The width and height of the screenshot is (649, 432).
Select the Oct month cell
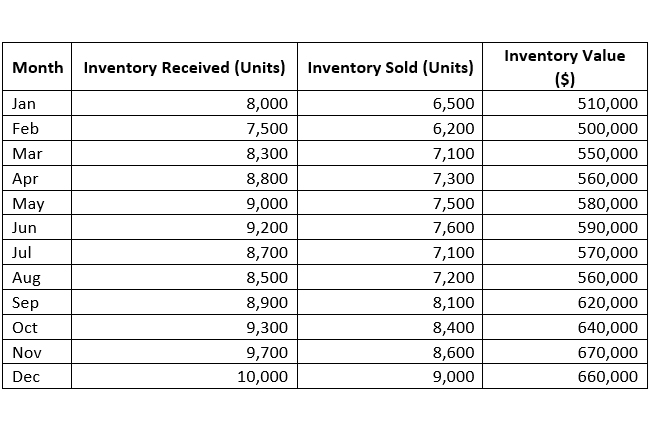click(x=38, y=327)
